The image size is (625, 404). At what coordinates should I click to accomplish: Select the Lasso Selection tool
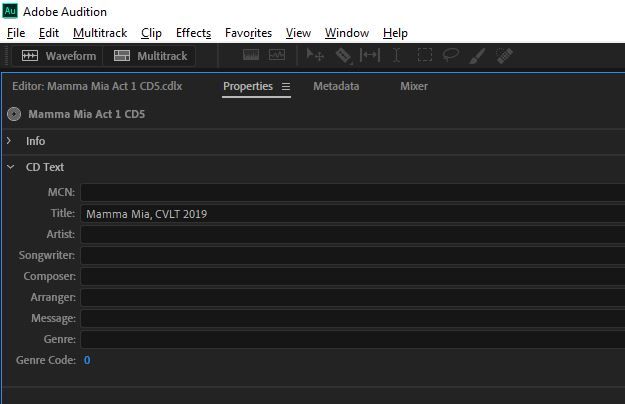pos(451,56)
